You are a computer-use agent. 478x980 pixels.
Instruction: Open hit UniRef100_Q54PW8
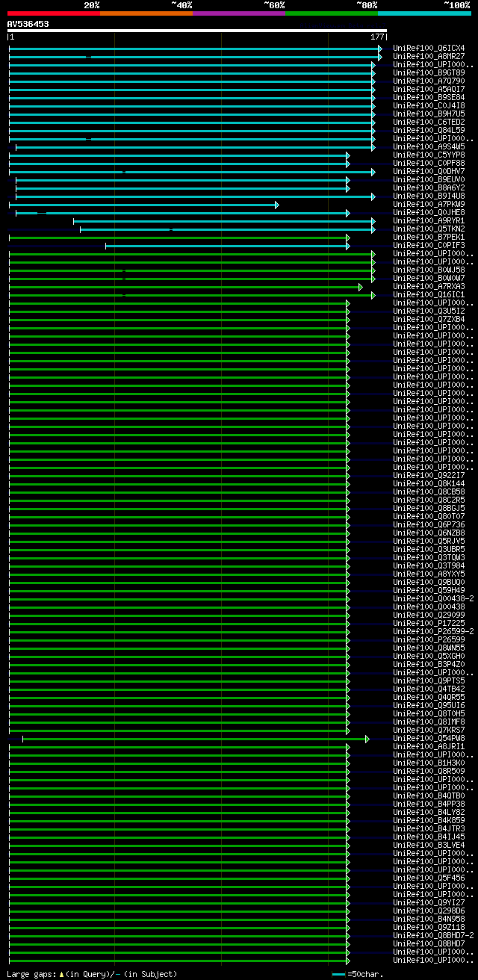click(x=429, y=738)
